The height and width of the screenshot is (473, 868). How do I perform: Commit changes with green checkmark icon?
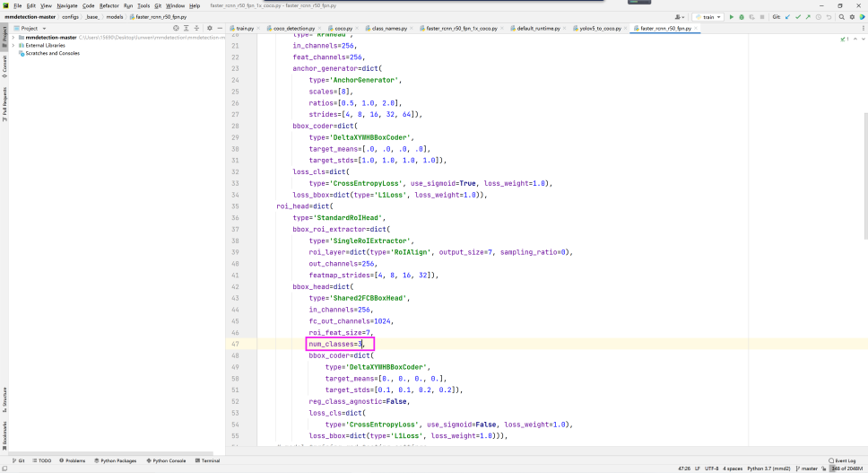click(x=798, y=17)
